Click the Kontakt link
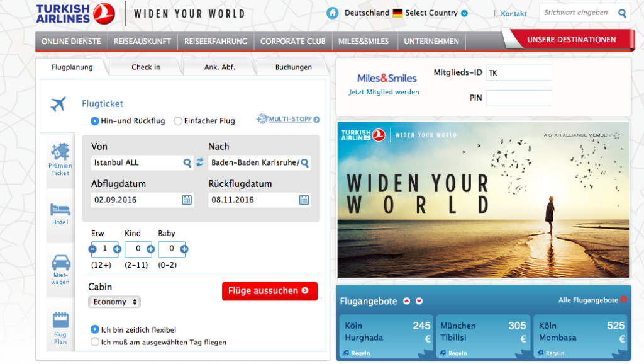This screenshot has height=364, width=644. click(x=513, y=14)
